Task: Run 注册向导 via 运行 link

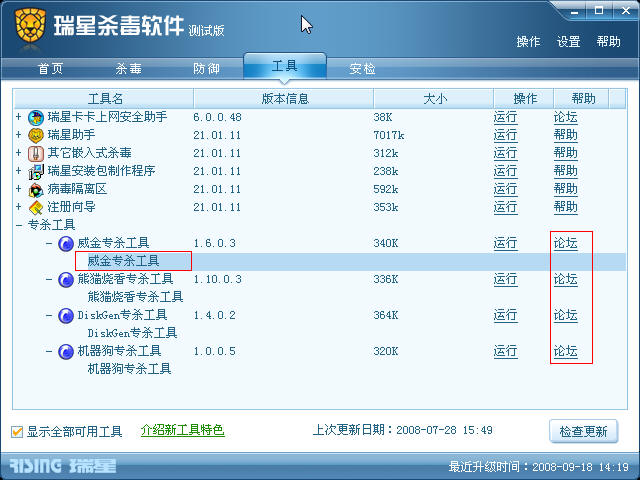Action: pos(505,207)
